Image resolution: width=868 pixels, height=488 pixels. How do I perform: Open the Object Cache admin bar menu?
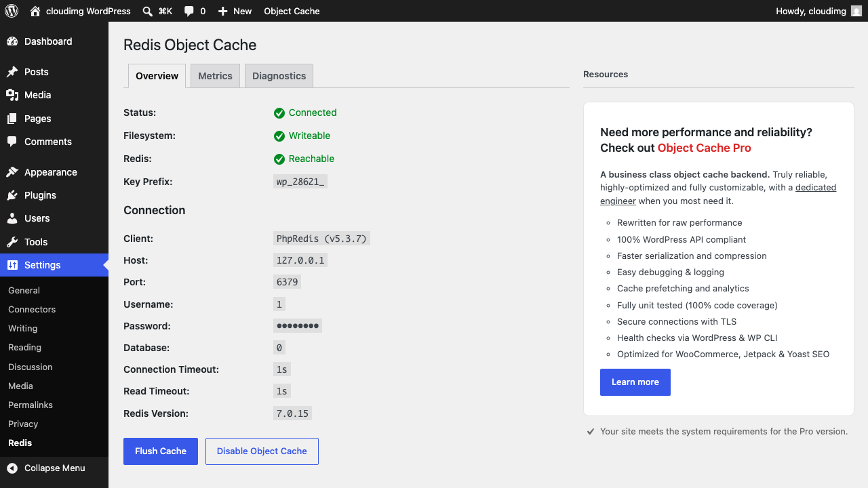(292, 11)
